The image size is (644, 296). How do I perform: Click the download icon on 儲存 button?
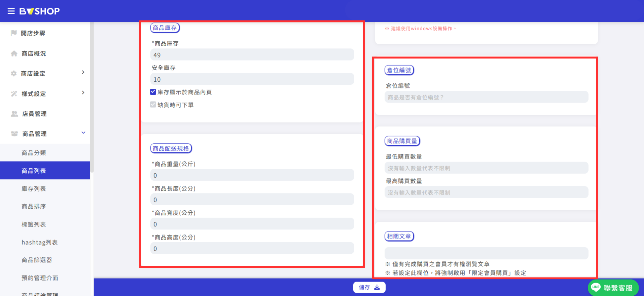tap(377, 287)
